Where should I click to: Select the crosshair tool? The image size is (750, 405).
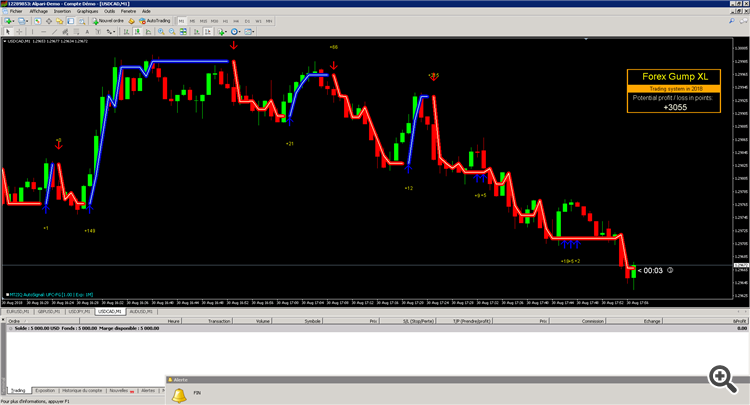point(19,32)
